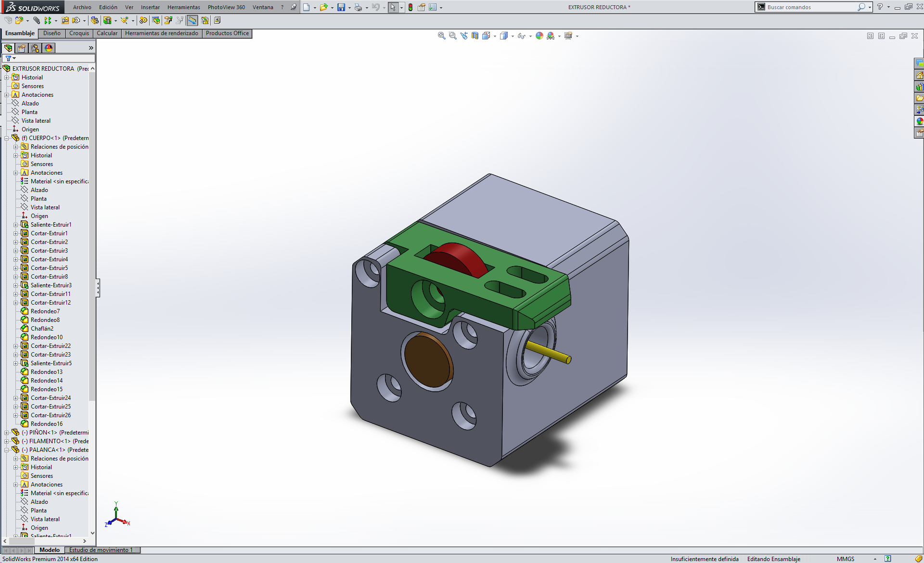
Task: Open the Edición menu
Action: pos(108,7)
